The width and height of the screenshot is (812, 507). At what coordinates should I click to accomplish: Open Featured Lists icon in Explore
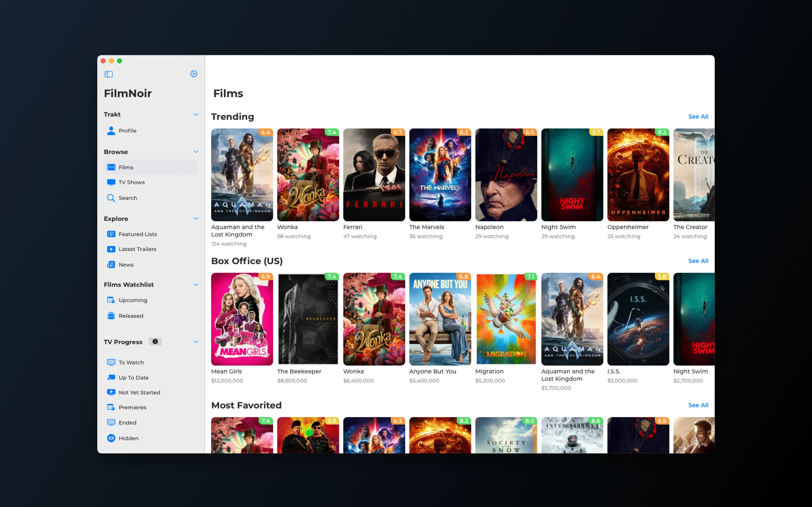[x=111, y=234]
